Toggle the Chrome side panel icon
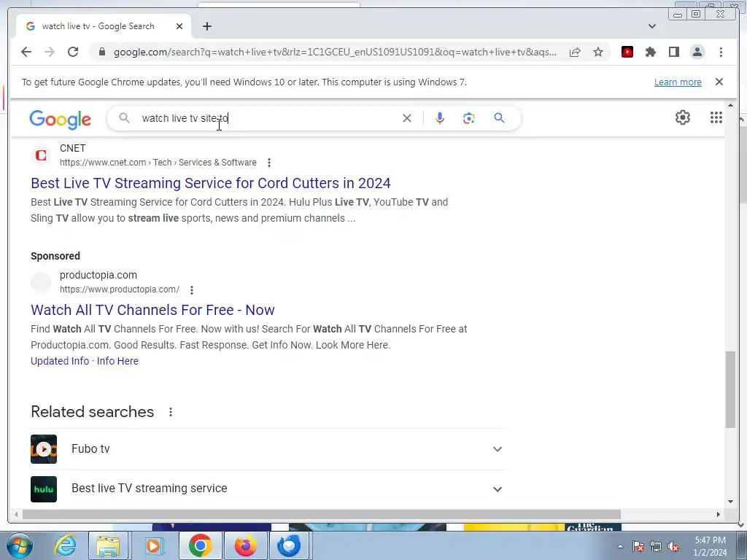Viewport: 747px width, 560px height. [x=673, y=52]
